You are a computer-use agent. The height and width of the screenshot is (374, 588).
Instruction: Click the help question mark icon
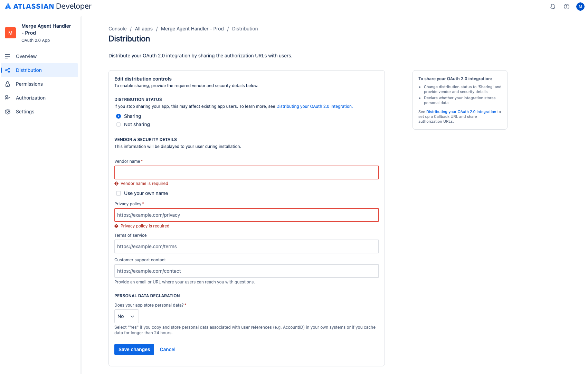(567, 7)
